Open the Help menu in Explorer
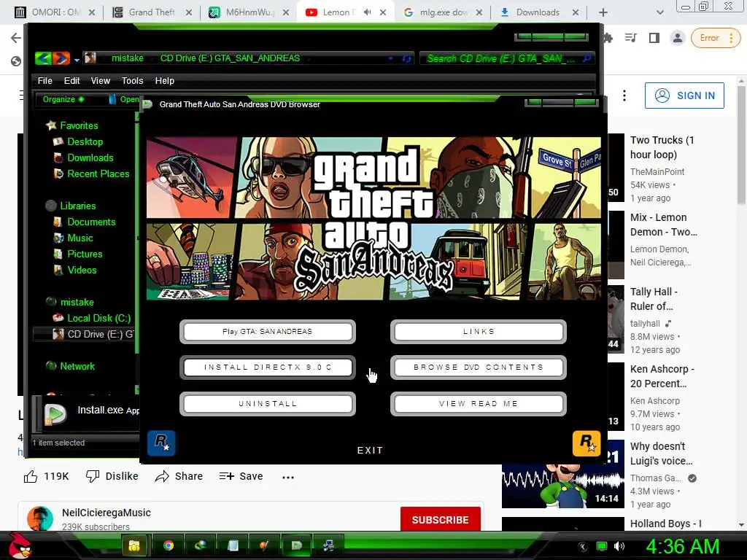Viewport: 747px width, 560px height. point(165,80)
